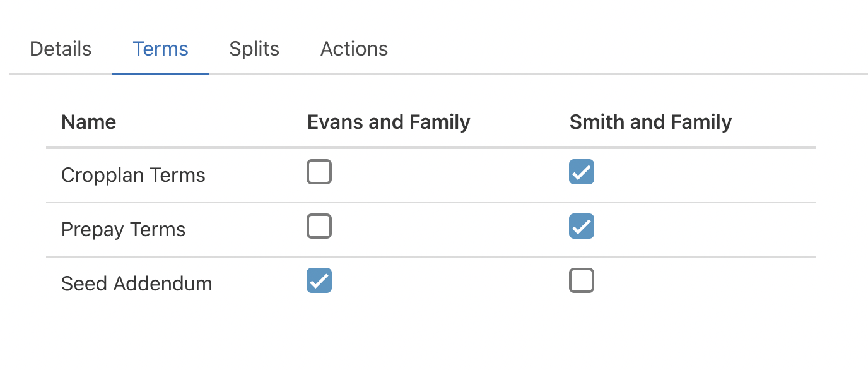The image size is (868, 370).
Task: Click the empty checkbox in the Seed Addendum row
Action: point(582,280)
